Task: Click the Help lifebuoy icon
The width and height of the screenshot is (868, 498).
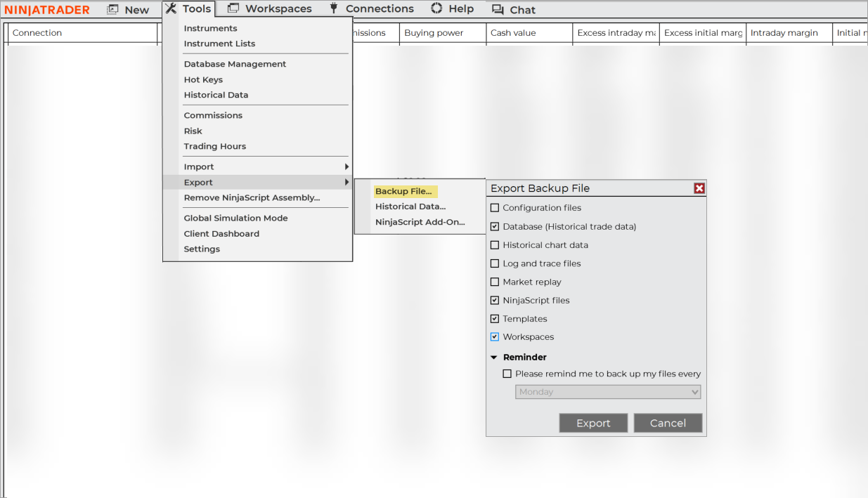Action: click(436, 8)
